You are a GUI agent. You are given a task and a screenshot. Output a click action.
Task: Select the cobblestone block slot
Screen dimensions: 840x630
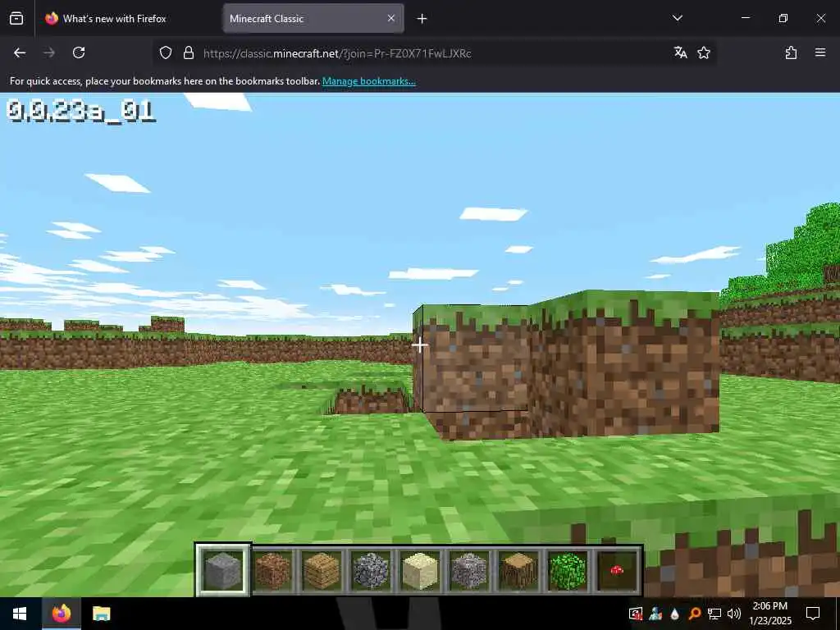[371, 571]
